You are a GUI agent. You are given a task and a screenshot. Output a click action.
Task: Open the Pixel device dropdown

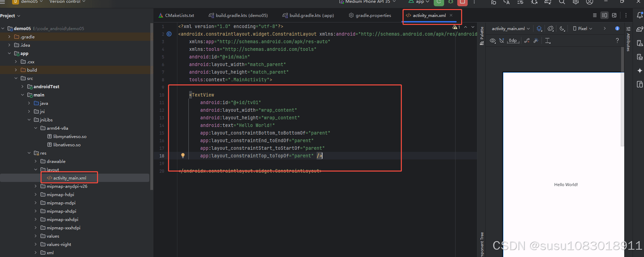tap(583, 29)
